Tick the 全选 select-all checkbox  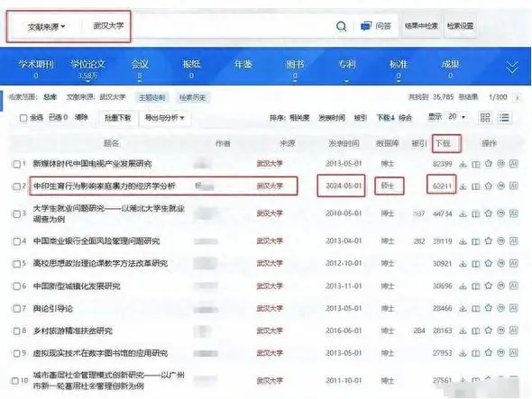click(23, 118)
